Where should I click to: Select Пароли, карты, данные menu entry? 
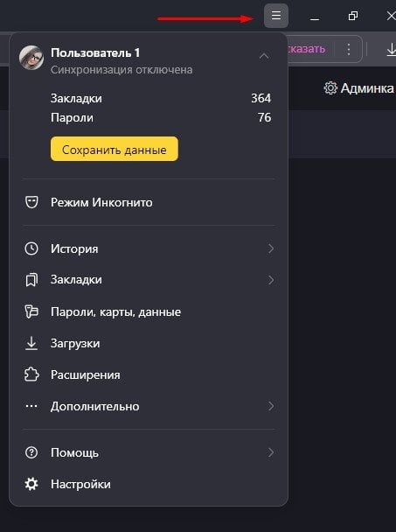tap(149, 311)
